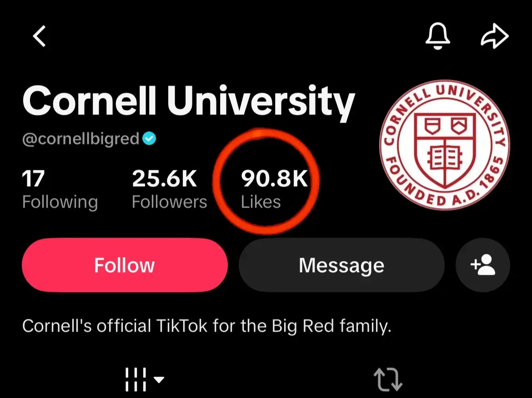Open Message to Cornell University
The image size is (532, 398).
(341, 265)
